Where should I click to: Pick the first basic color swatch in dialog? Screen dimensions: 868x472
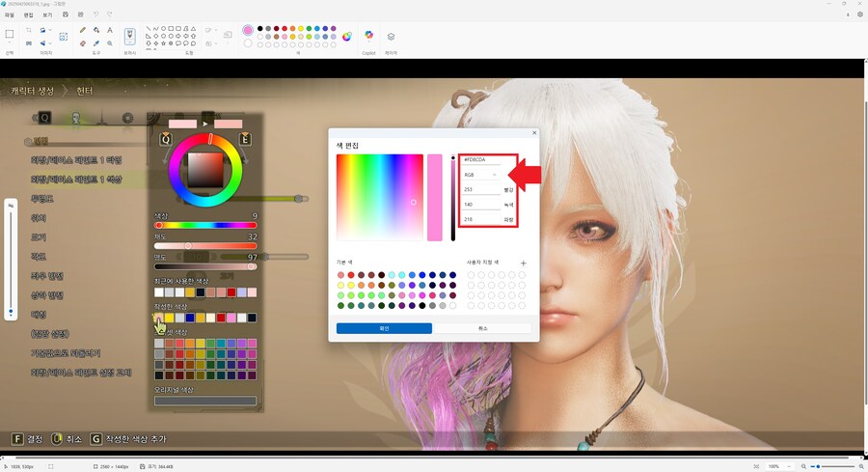[341, 275]
